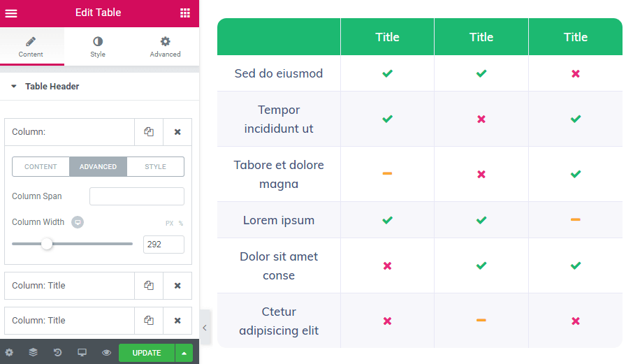Collapse the editor panel with arrow handle

click(205, 328)
